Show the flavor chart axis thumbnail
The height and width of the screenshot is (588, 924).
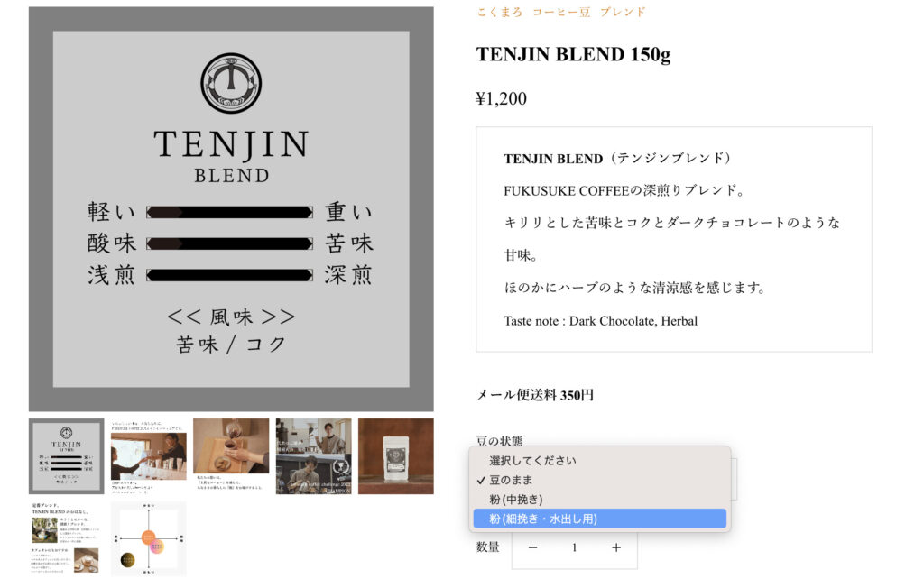pyautogui.click(x=149, y=538)
